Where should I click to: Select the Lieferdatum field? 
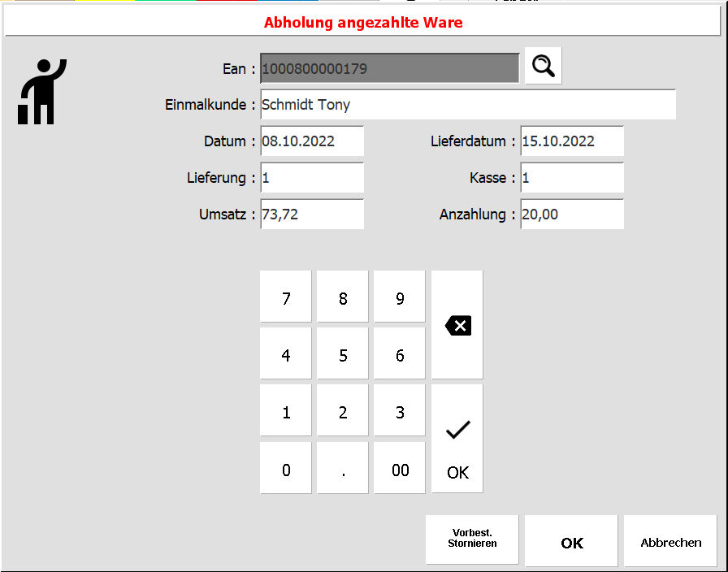click(x=572, y=141)
